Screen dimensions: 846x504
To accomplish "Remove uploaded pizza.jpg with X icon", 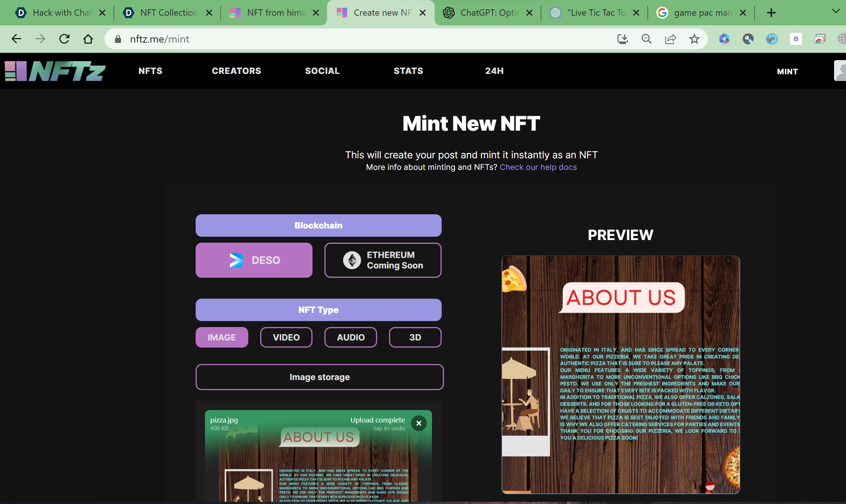I will [x=419, y=423].
